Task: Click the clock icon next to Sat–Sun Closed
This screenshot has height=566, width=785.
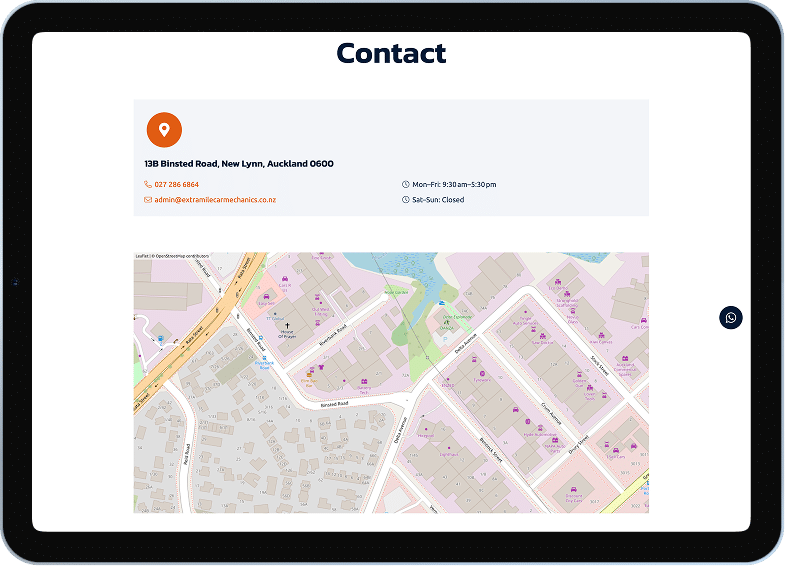Action: click(x=405, y=200)
